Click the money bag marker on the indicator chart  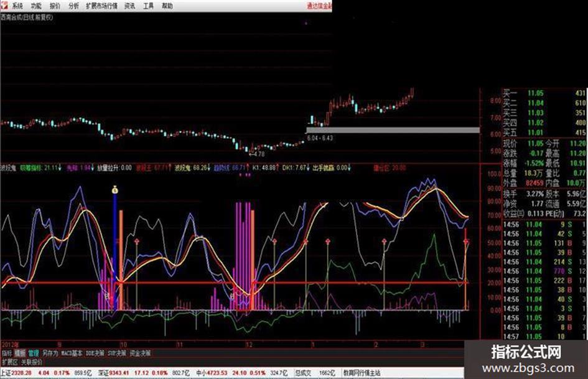pos(115,190)
